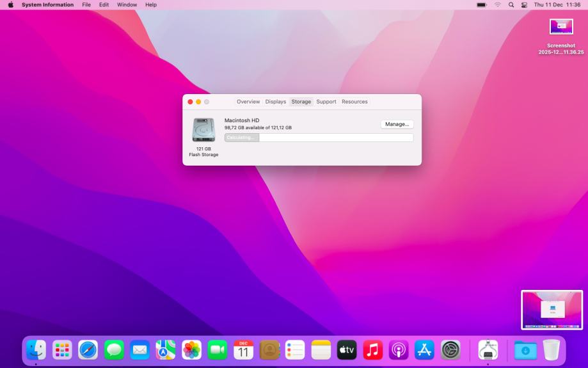This screenshot has width=588, height=368.
Task: Click the Spotlight search magnifier icon
Action: click(x=512, y=5)
